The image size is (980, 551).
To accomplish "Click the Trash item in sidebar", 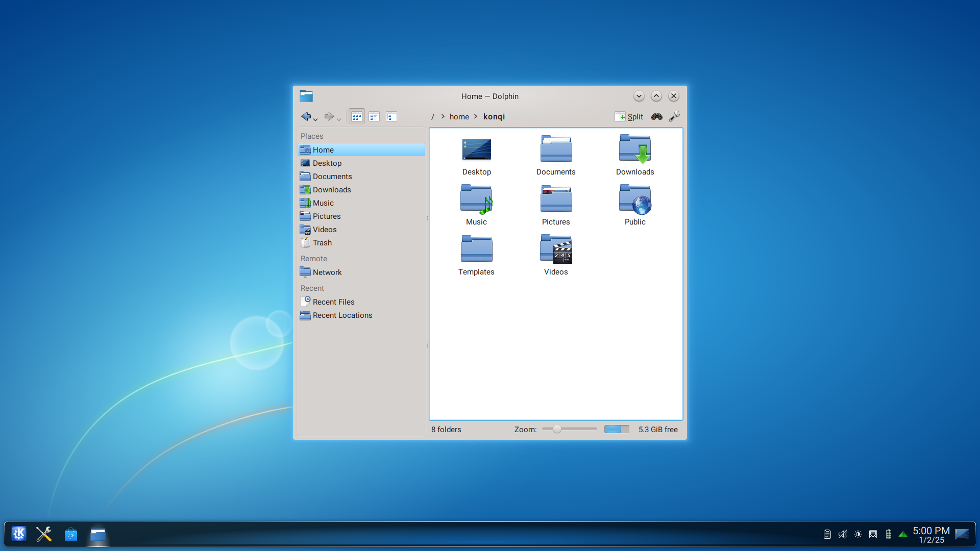I will [322, 242].
